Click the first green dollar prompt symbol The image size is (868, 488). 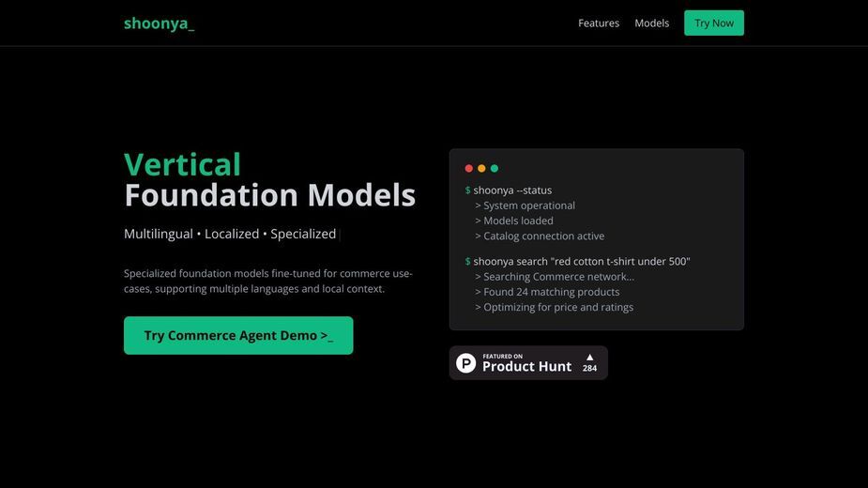(467, 190)
